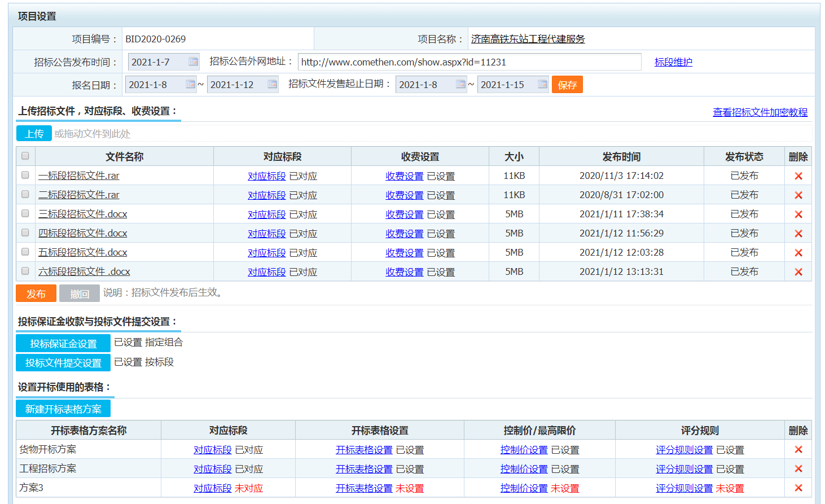This screenshot has height=504, width=825.
Task: Open the 标段维护 link
Action: (673, 62)
